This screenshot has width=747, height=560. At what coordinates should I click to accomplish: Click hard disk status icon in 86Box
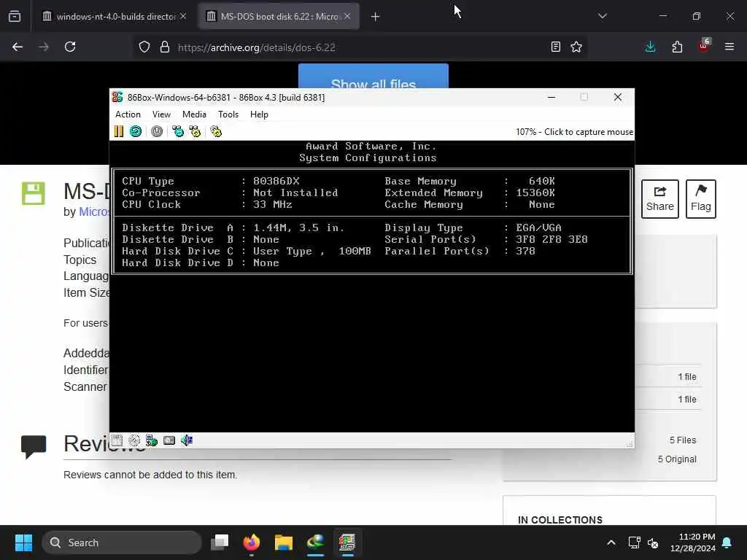click(x=169, y=440)
